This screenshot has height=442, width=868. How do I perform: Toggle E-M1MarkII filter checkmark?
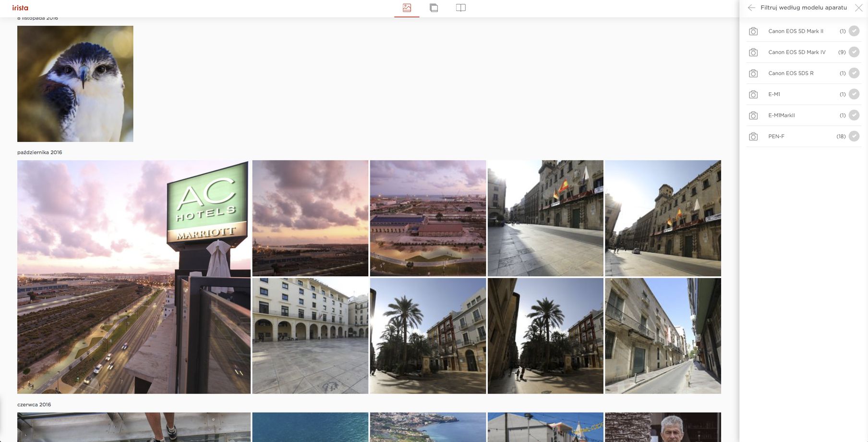pos(854,115)
